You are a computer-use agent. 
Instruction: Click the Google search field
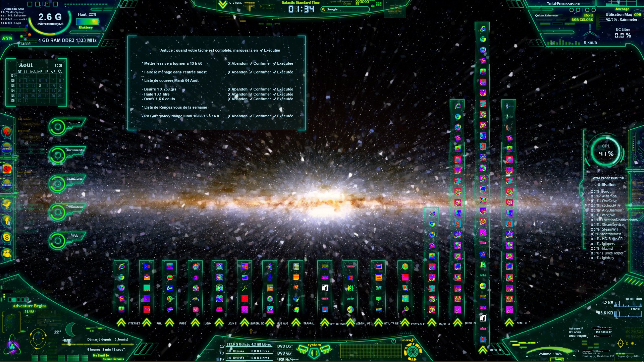(x=345, y=9)
